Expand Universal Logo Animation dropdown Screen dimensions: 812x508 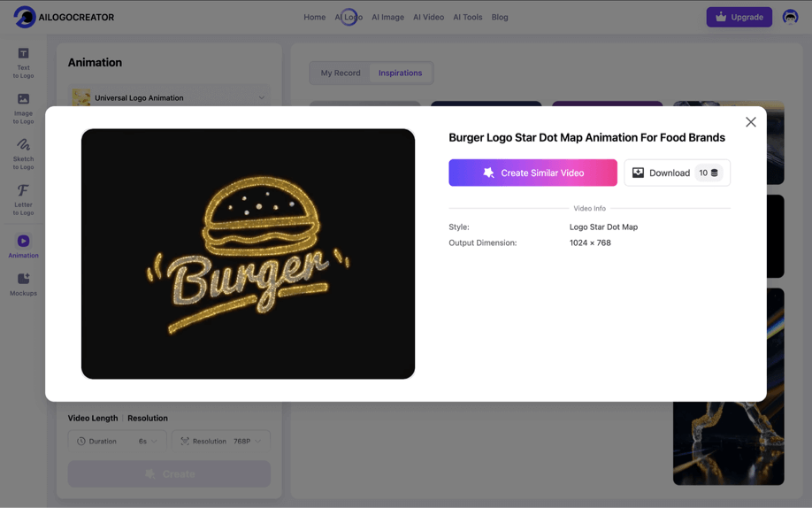169,97
